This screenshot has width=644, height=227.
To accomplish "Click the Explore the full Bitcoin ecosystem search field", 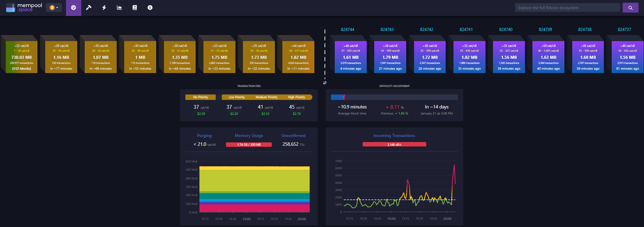I will pos(567,7).
